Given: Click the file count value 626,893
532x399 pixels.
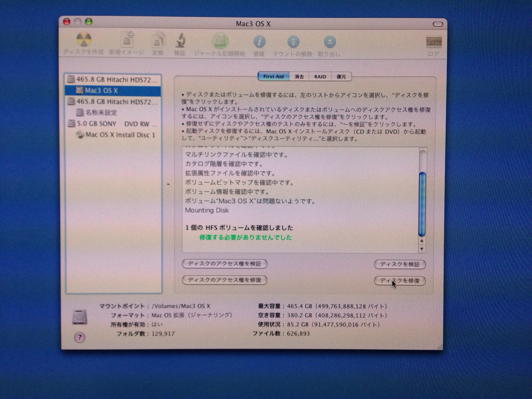Looking at the screenshot, I should [x=298, y=334].
